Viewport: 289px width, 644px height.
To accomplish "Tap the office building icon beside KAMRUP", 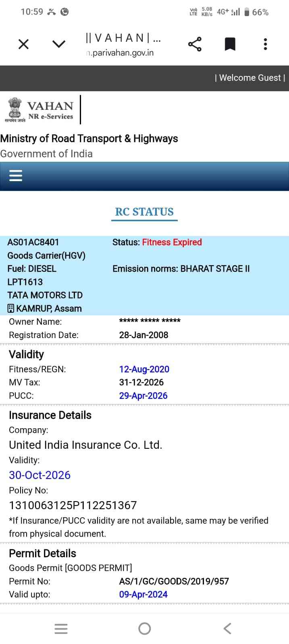I will click(11, 309).
